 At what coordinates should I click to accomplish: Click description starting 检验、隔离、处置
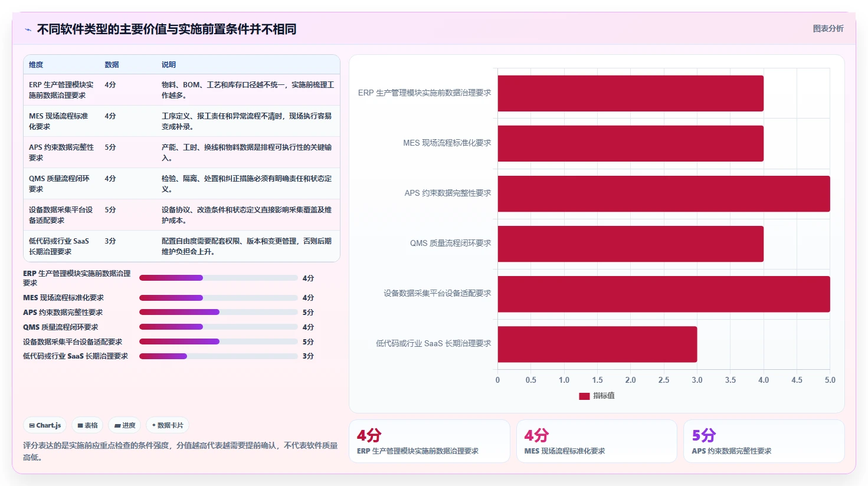point(247,183)
